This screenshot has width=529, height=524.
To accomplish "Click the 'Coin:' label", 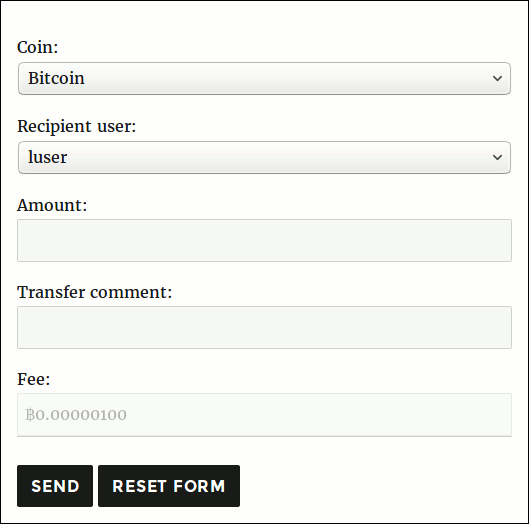I will pyautogui.click(x=37, y=47).
